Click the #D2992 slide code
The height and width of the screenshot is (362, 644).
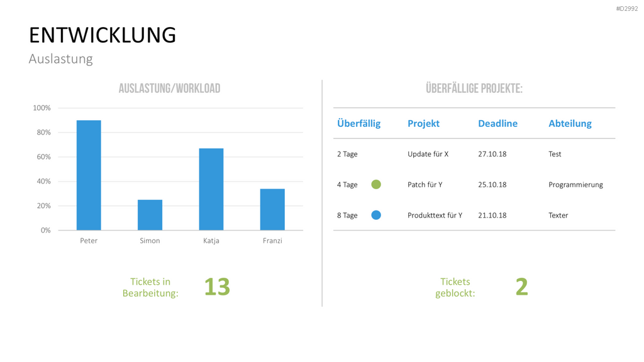[x=627, y=9]
